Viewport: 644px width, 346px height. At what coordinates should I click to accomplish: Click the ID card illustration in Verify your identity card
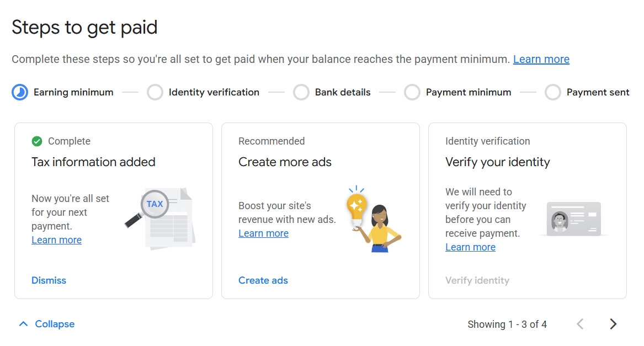[x=572, y=219]
